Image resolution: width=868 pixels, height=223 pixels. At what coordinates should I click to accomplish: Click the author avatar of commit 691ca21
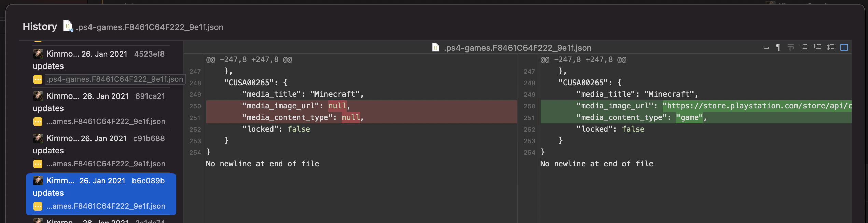coord(38,96)
